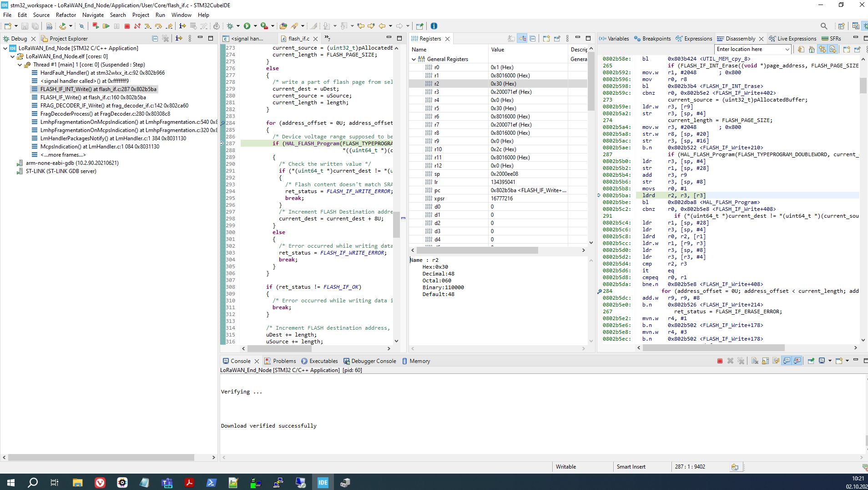Click the Resume debug button
868x490 pixels.
(x=106, y=26)
